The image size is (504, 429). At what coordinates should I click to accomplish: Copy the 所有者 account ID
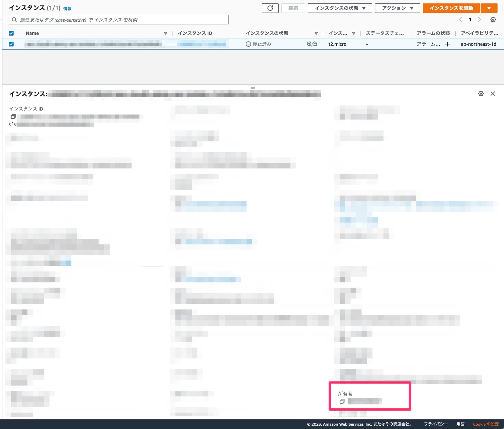tap(342, 401)
